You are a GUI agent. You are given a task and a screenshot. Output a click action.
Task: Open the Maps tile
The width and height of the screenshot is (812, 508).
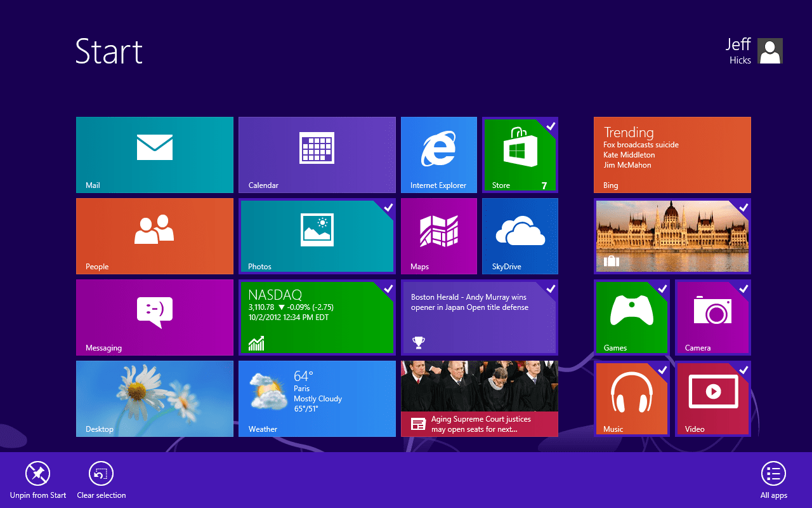[439, 236]
